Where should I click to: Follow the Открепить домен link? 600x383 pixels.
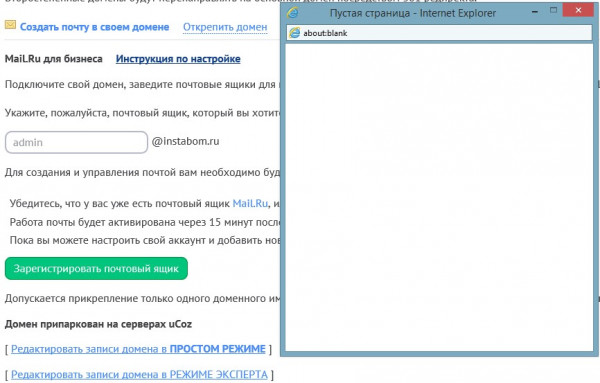pos(225,27)
